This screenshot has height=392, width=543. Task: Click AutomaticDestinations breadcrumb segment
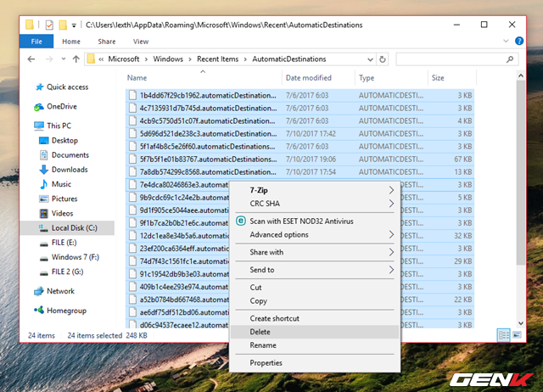[289, 59]
